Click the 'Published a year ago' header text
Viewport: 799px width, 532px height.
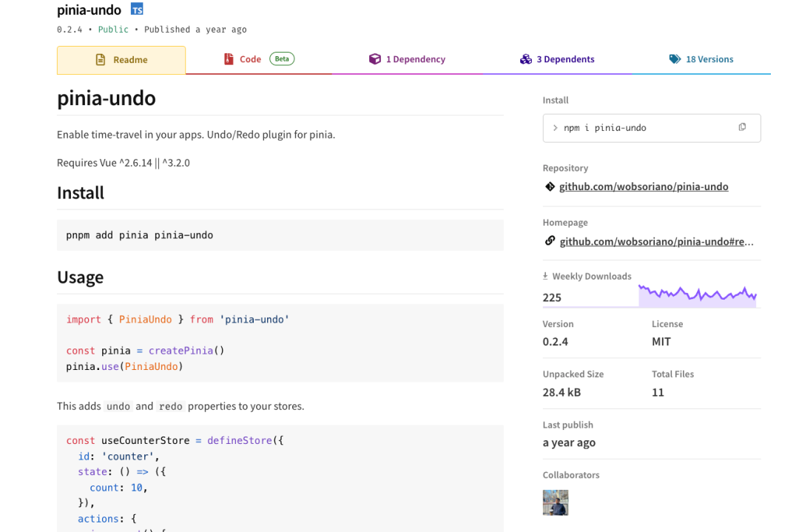(195, 29)
